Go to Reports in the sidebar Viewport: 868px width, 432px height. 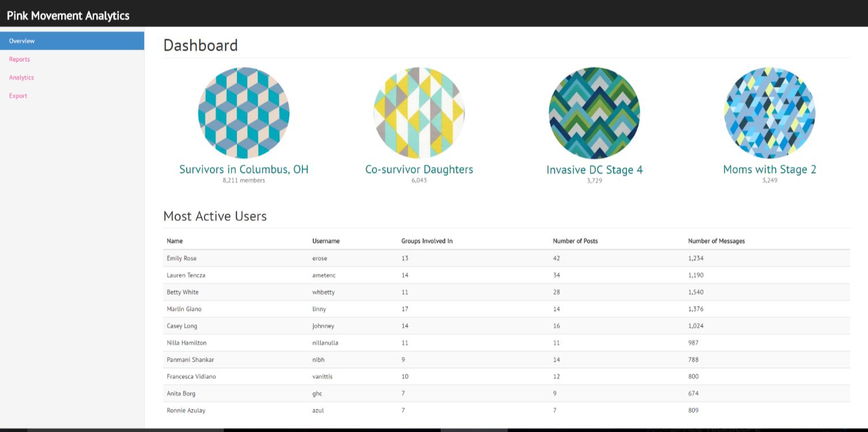(x=20, y=59)
